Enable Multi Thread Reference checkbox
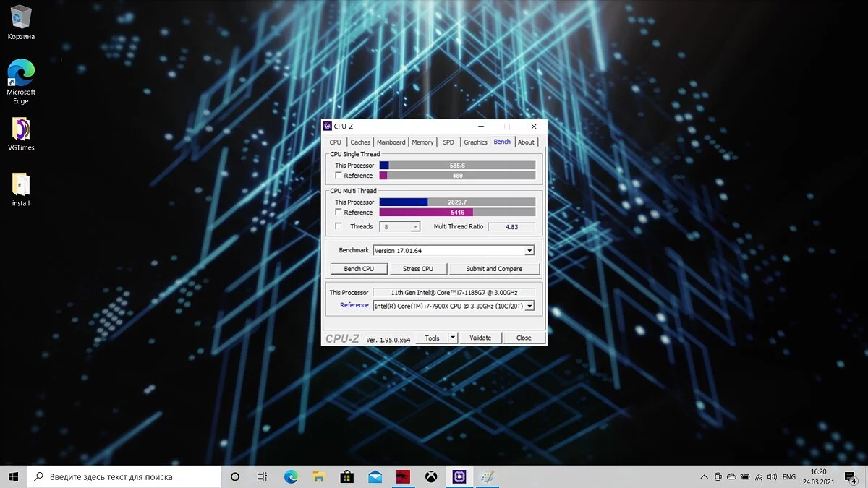This screenshot has height=488, width=868. [x=339, y=213]
